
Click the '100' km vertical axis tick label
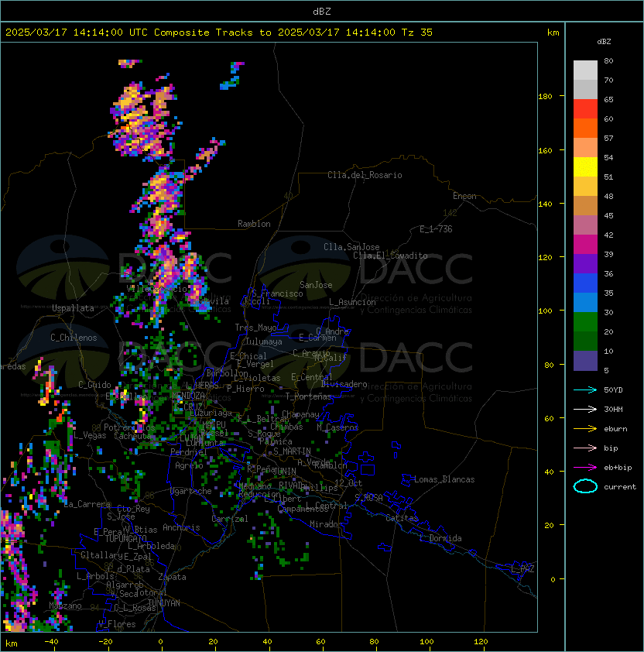coord(545,311)
